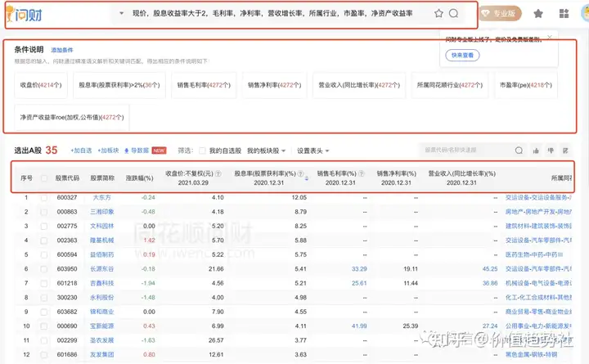Click the search icon in stock code filter
589x364 pixels.
click(x=519, y=151)
